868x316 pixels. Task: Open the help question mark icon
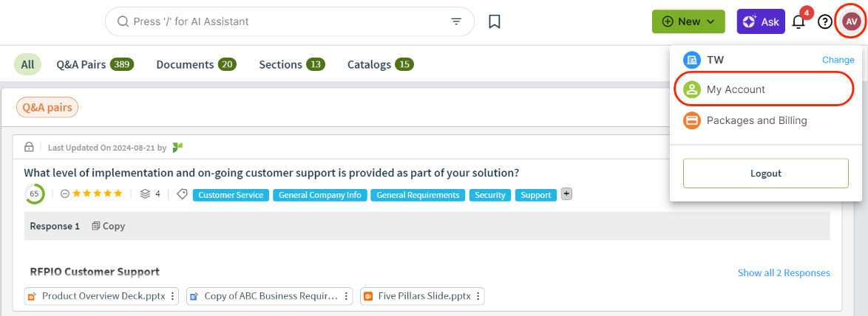pos(825,22)
